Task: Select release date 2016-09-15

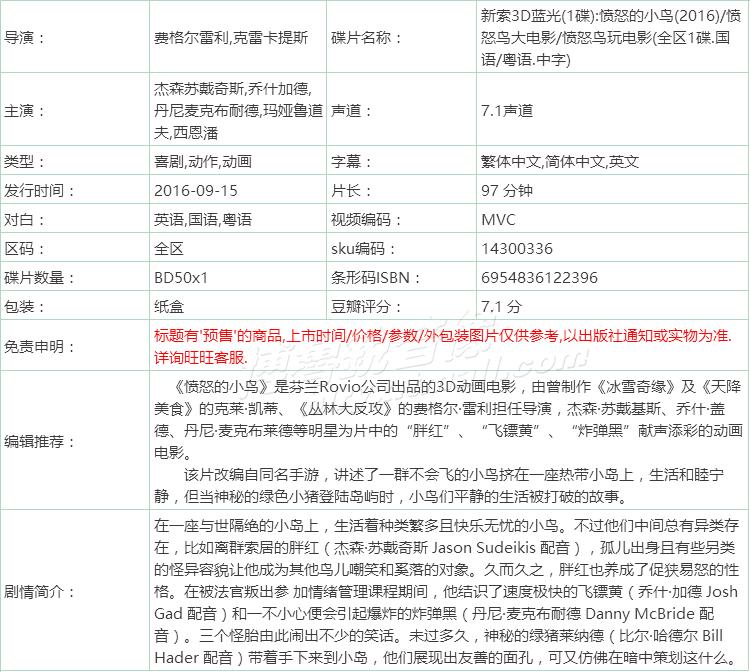Action: coord(196,191)
